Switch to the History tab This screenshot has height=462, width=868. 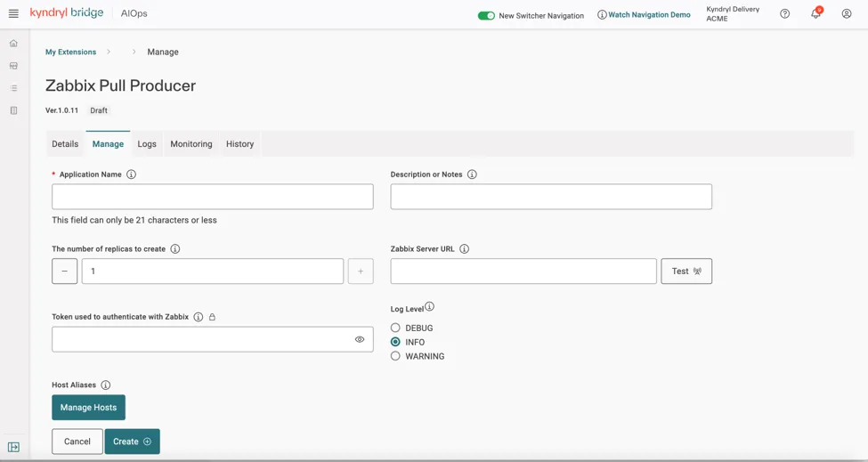point(239,144)
